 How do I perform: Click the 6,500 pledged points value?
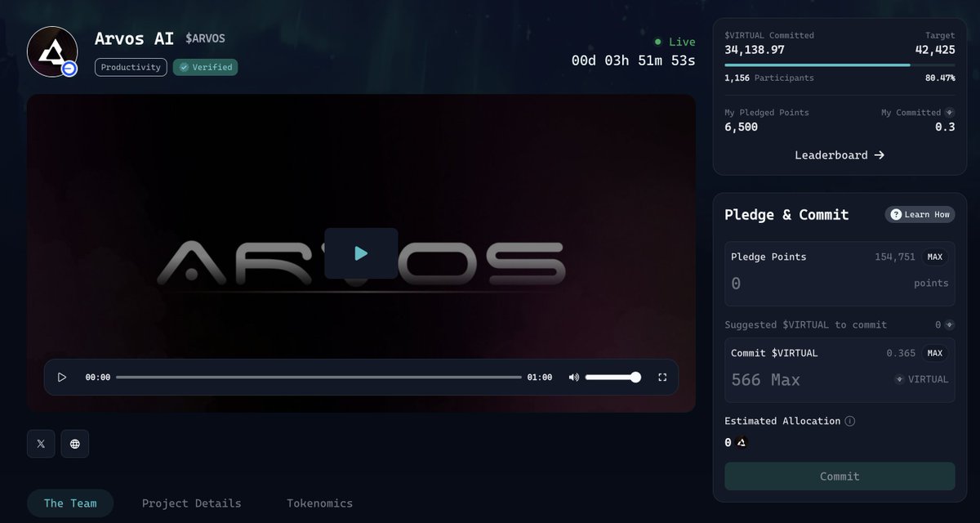coord(742,127)
